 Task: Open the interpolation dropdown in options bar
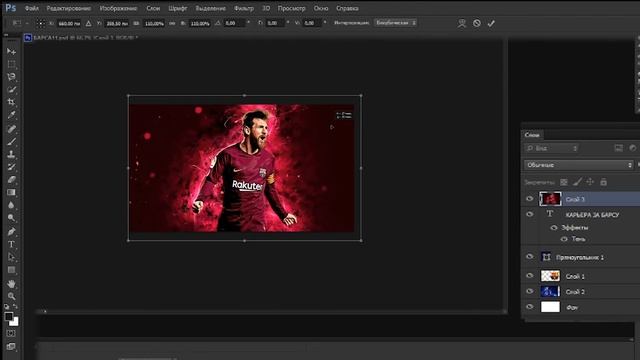pyautogui.click(x=395, y=23)
